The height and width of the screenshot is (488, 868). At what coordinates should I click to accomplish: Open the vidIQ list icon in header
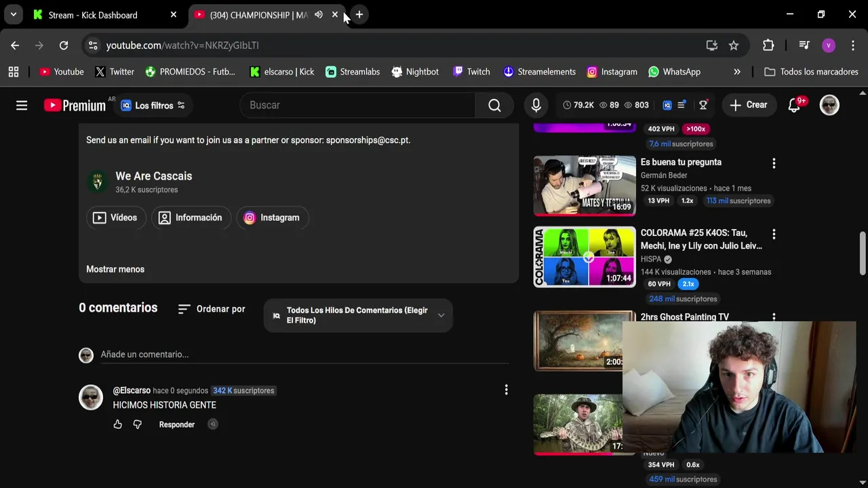(682, 105)
